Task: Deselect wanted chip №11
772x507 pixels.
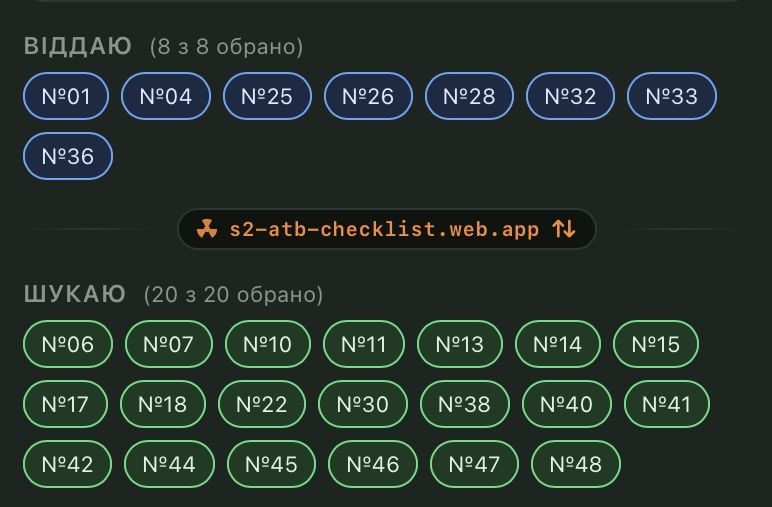Action: (364, 345)
